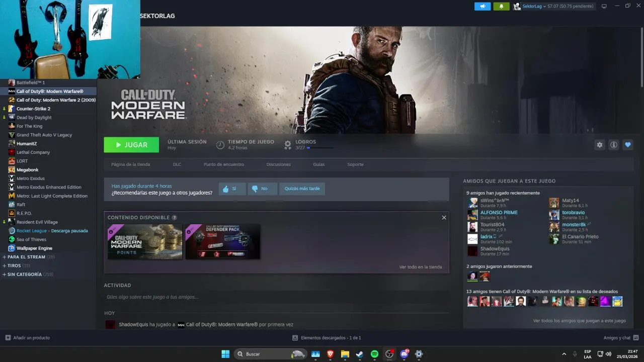
Task: Open the Logros achievements progress
Action: [308, 145]
